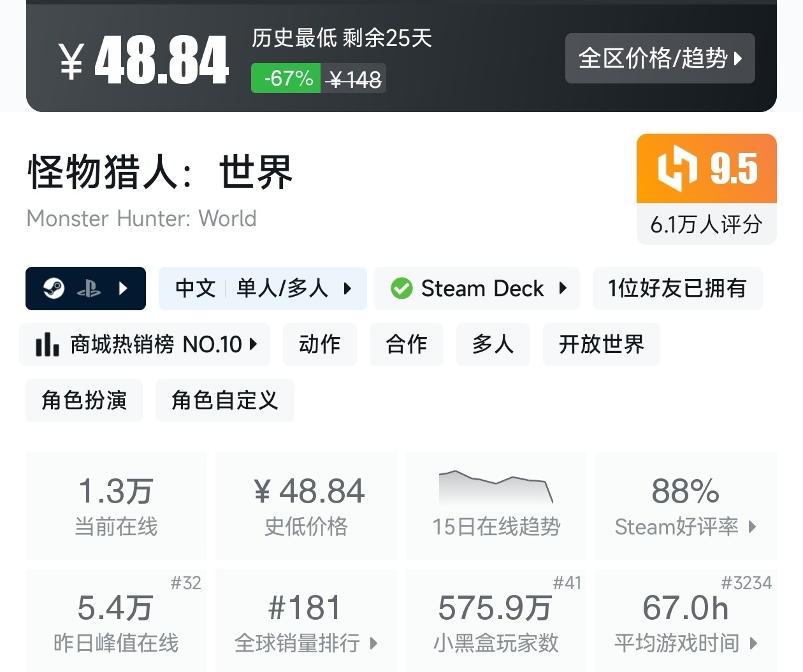The width and height of the screenshot is (803, 672).
Task: Open 全区价格/趋势 price trend button
Action: 660,59
